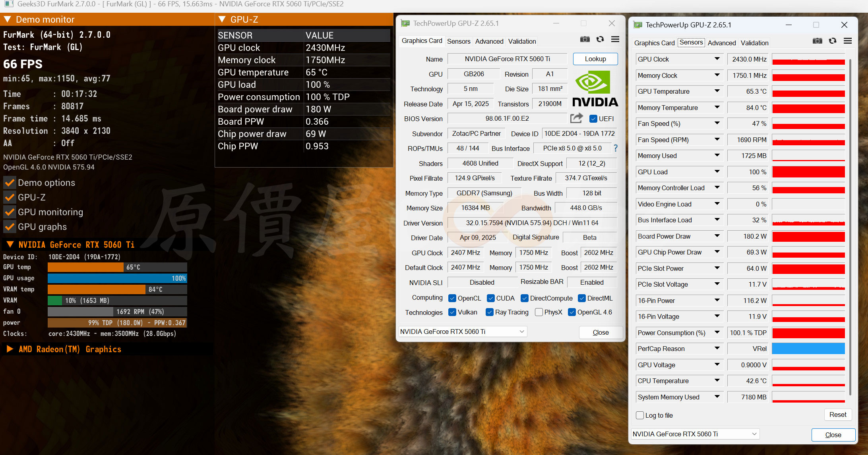The height and width of the screenshot is (455, 868).
Task: Click screenshot camera icon in left GPU-Z window
Action: 585,39
